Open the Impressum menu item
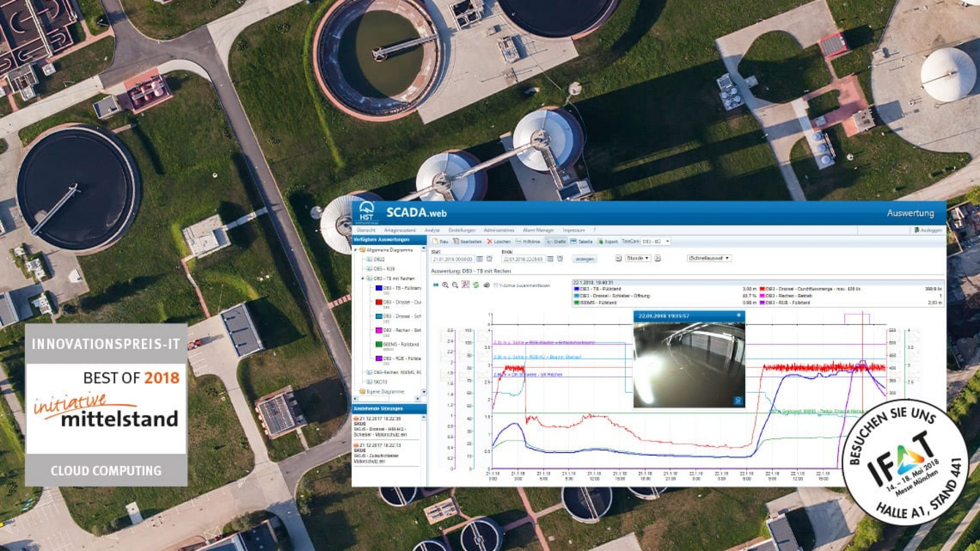The width and height of the screenshot is (980, 551). (573, 230)
